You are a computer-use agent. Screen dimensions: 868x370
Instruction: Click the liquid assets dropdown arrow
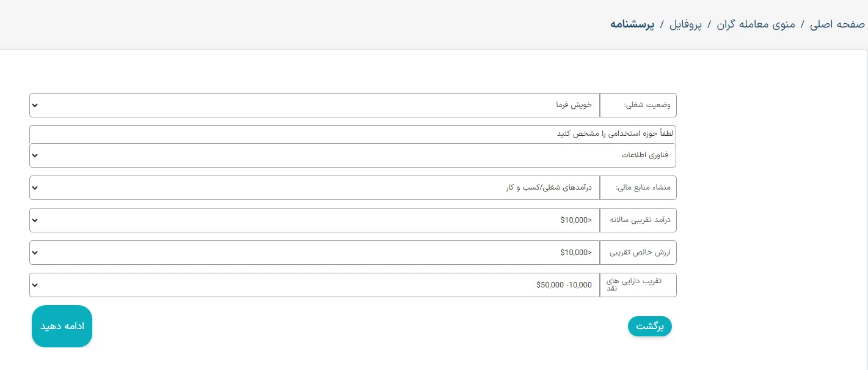click(x=35, y=285)
